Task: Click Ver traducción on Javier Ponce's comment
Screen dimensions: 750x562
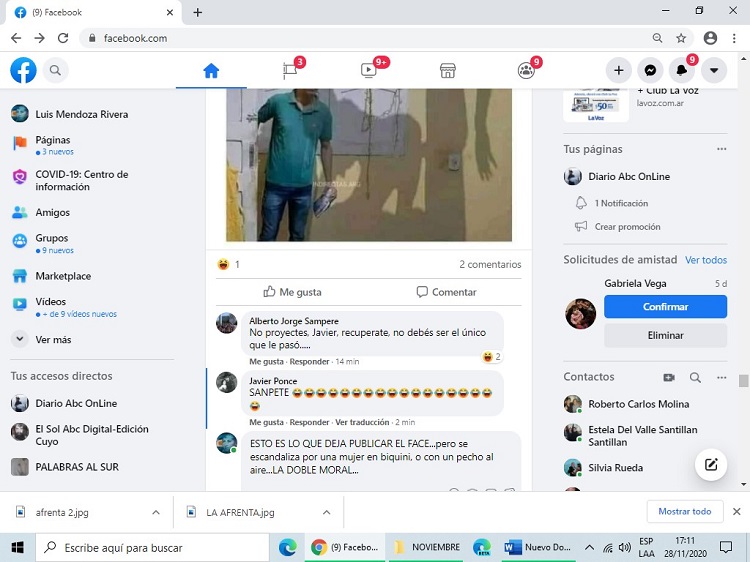Action: (x=362, y=422)
